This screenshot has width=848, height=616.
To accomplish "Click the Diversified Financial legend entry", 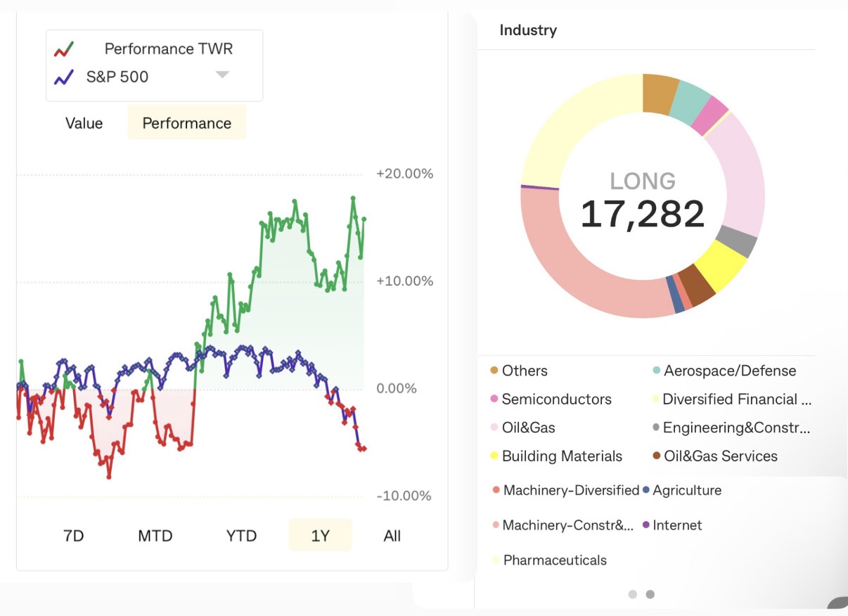I will pyautogui.click(x=732, y=399).
